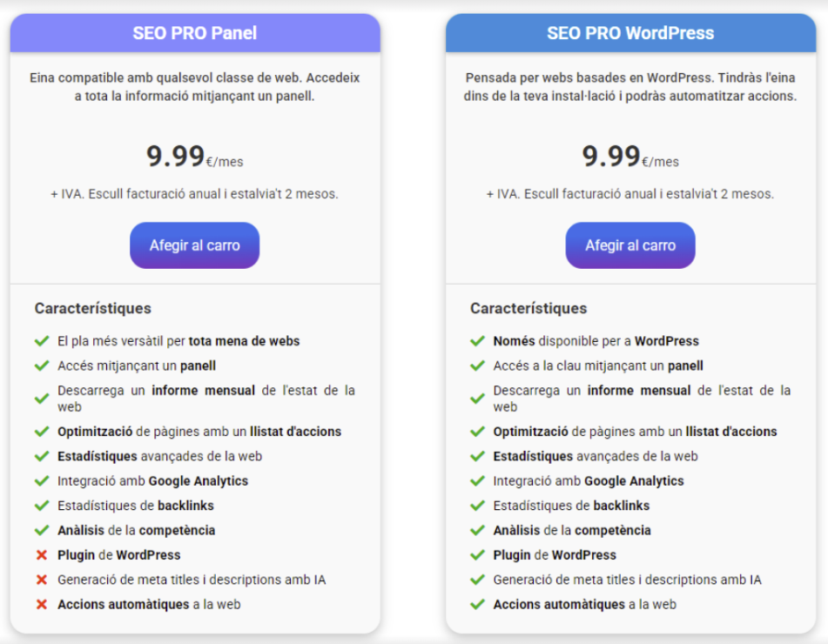The image size is (828, 644).
Task: Click check beside Anàlisis de la competència in WordPress plan
Action: [477, 530]
